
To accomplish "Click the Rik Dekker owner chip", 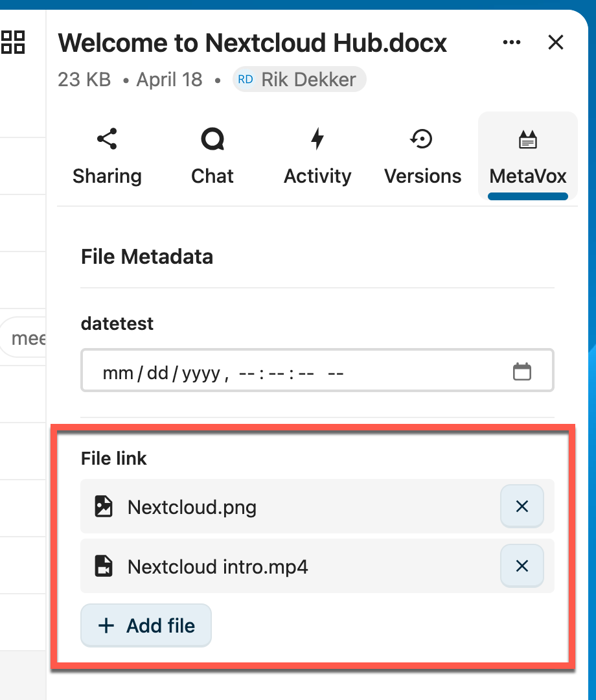I will click(299, 80).
